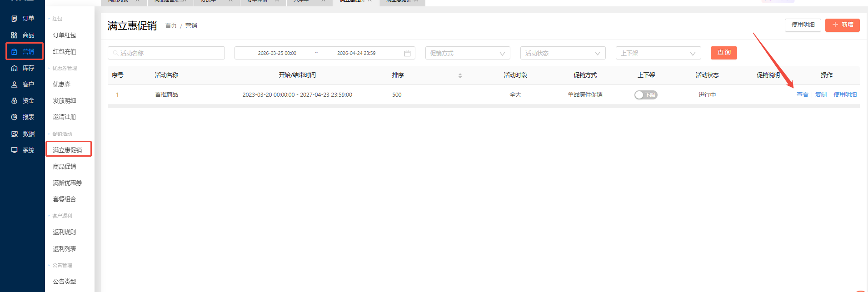This screenshot has width=868, height=292.
Task: Select the 营销 marketing sidebar icon
Action: (14, 52)
